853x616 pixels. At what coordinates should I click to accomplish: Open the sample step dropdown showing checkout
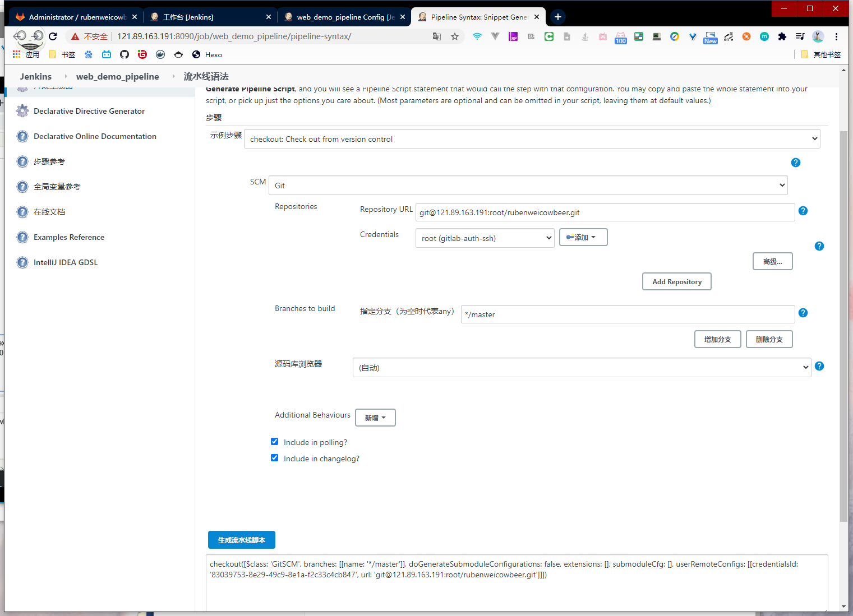click(532, 139)
